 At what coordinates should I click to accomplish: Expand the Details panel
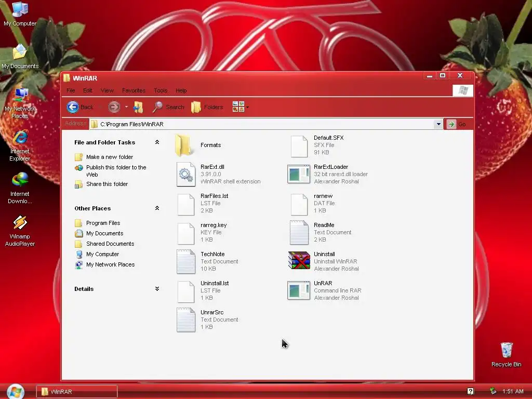click(x=157, y=289)
